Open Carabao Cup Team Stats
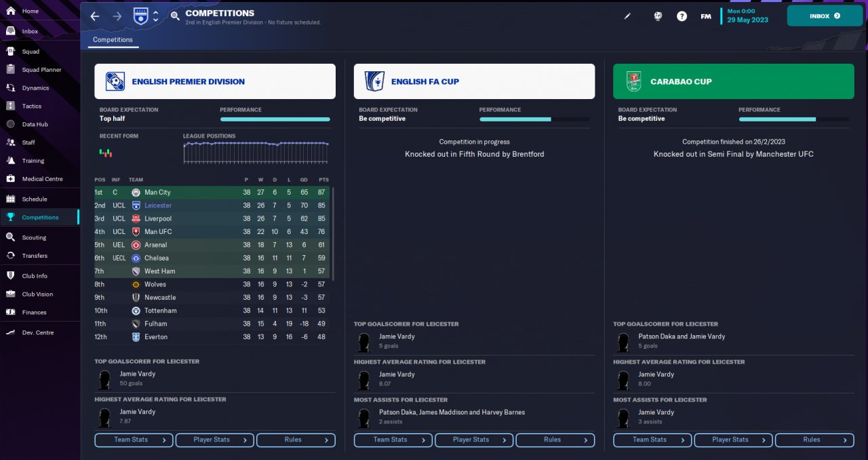The height and width of the screenshot is (460, 868). click(x=653, y=440)
